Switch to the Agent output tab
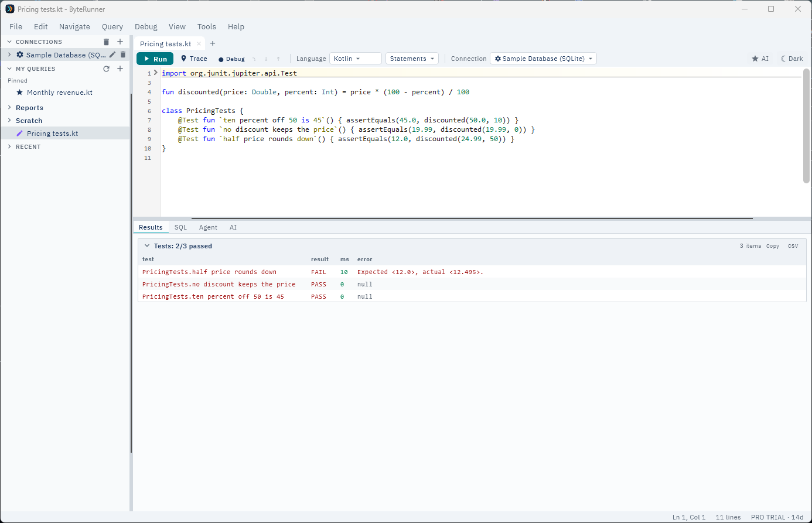Viewport: 812px width, 523px height. [x=208, y=227]
